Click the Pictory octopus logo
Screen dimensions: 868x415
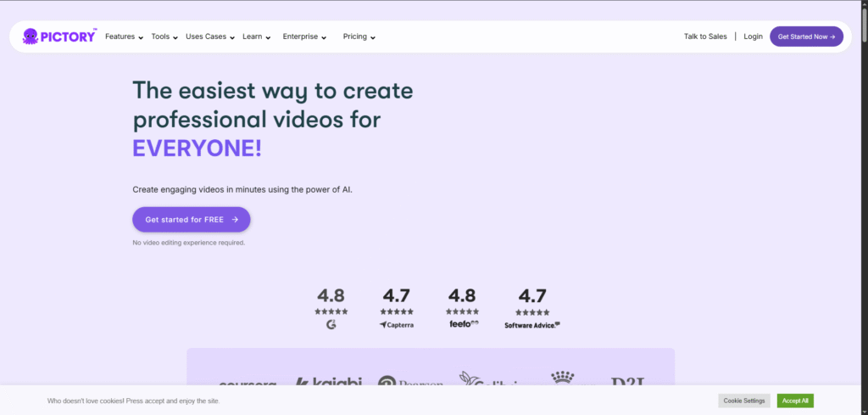(x=30, y=36)
